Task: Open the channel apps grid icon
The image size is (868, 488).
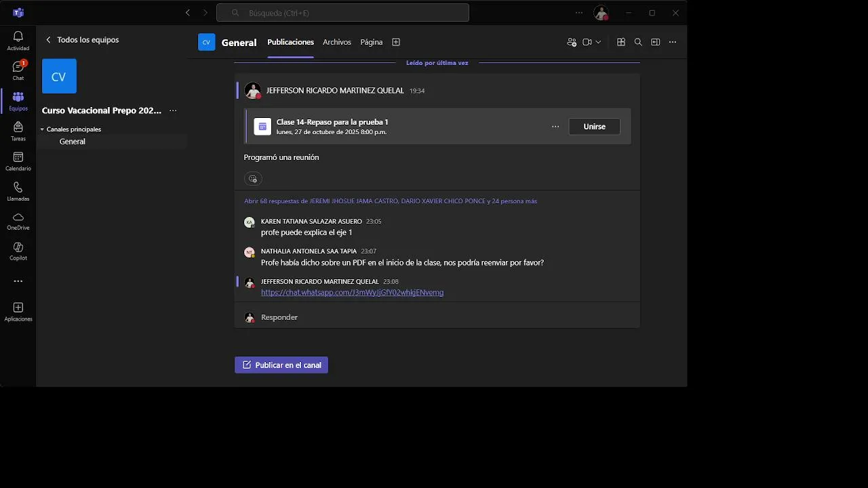Action: pos(620,42)
